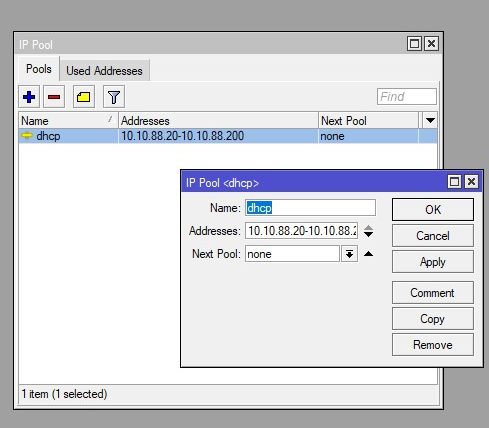489x428 pixels.
Task: Remove selected pool with red minus icon
Action: click(x=54, y=97)
